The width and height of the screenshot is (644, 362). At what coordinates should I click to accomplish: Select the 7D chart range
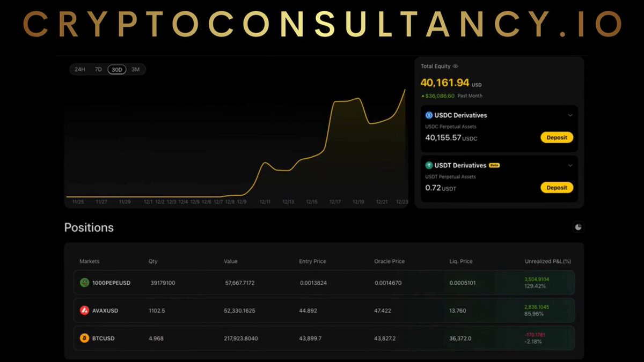pos(98,69)
